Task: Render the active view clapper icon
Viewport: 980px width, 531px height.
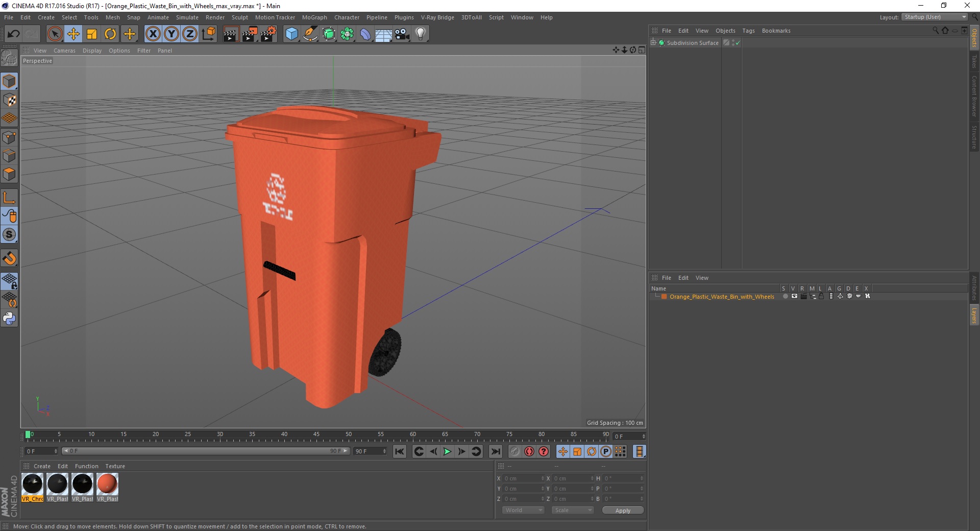Action: [x=231, y=34]
